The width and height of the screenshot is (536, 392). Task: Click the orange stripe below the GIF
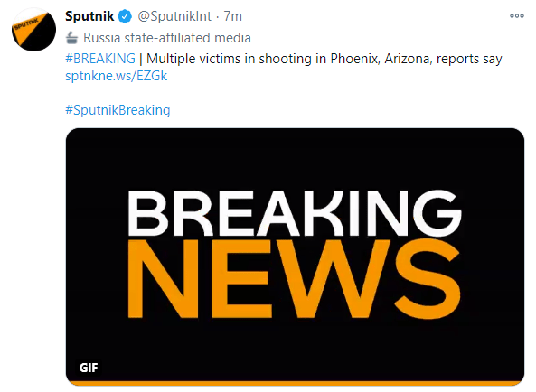[x=295, y=384]
